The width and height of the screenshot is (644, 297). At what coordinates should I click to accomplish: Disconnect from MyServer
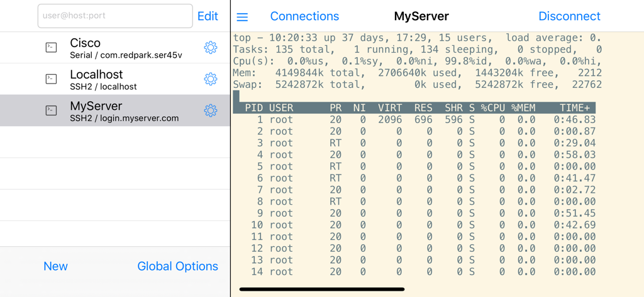[x=569, y=16]
